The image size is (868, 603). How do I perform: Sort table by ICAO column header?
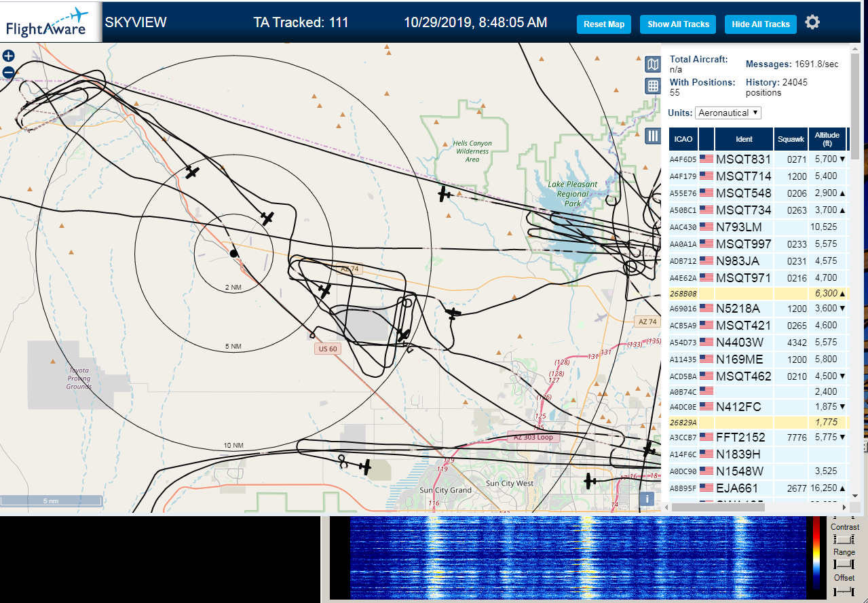tap(683, 139)
